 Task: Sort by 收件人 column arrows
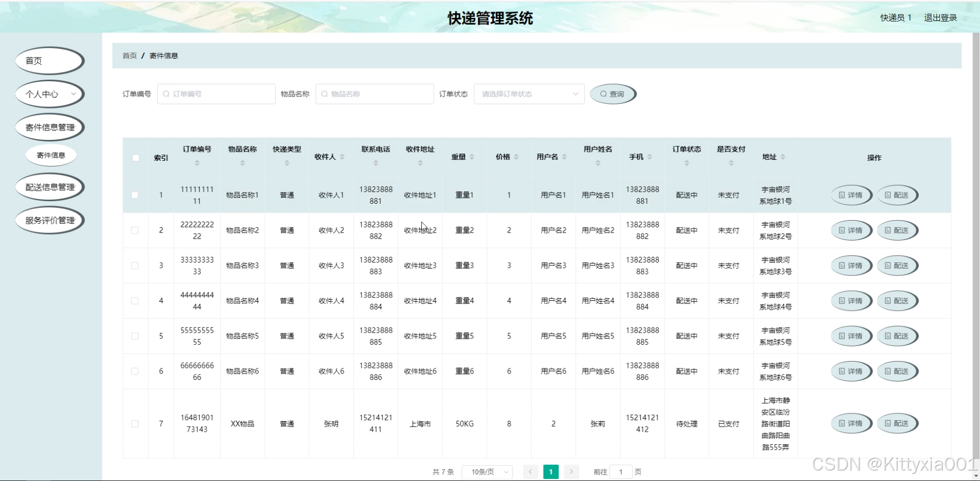pos(342,157)
